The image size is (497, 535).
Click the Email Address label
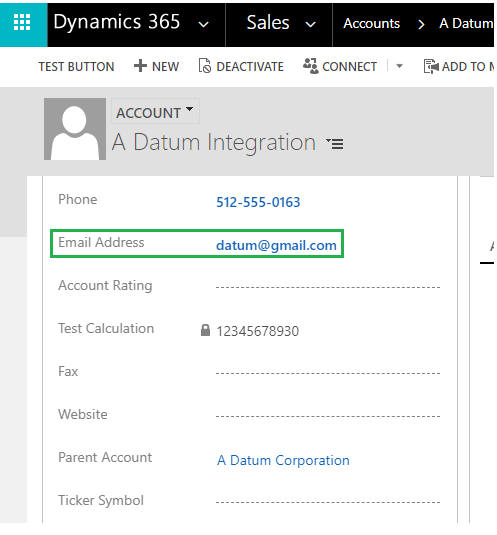point(101,242)
